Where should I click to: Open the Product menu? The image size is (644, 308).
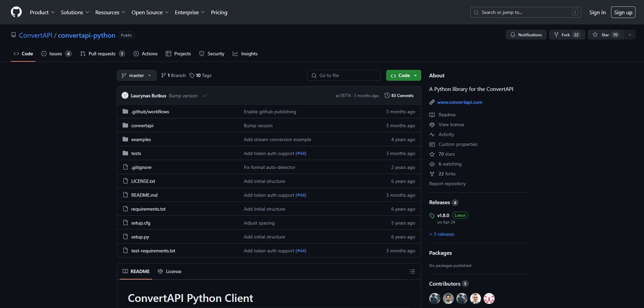click(x=42, y=12)
